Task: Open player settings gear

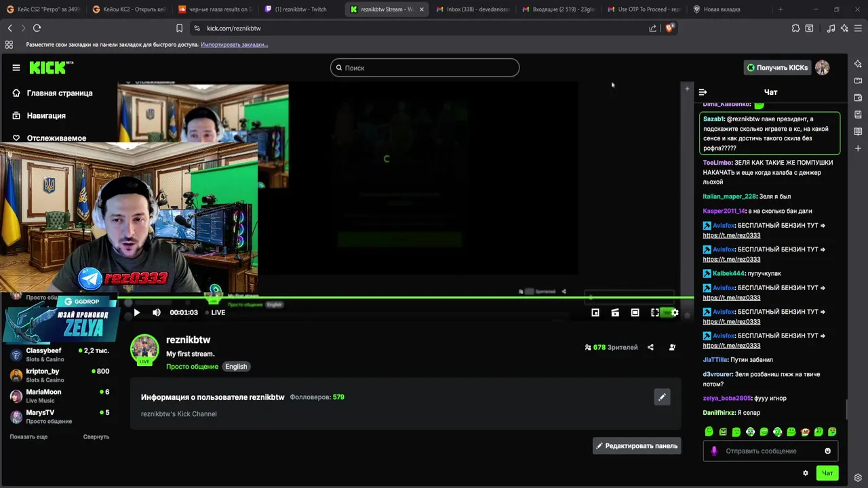Action: pos(674,312)
